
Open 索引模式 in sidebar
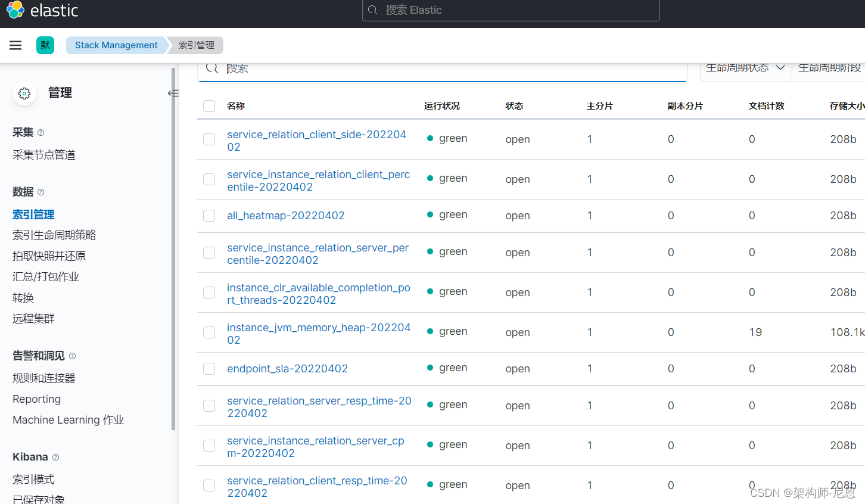[x=33, y=480]
